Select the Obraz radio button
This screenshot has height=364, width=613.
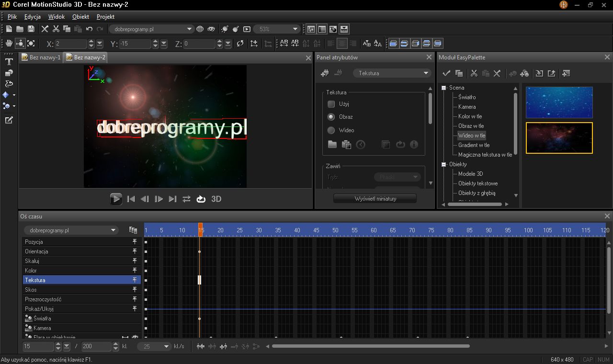pos(331,117)
